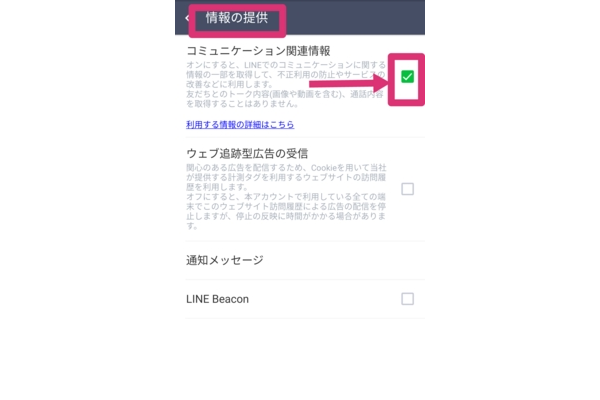The width and height of the screenshot is (600, 400).
Task: Tap the line about トーク内容 not collected
Action: (x=285, y=99)
